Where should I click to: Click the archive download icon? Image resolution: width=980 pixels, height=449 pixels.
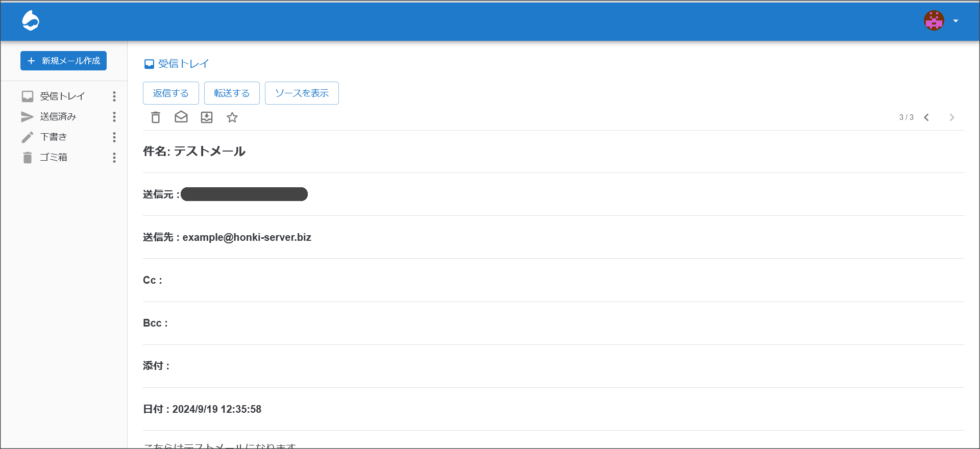[207, 117]
